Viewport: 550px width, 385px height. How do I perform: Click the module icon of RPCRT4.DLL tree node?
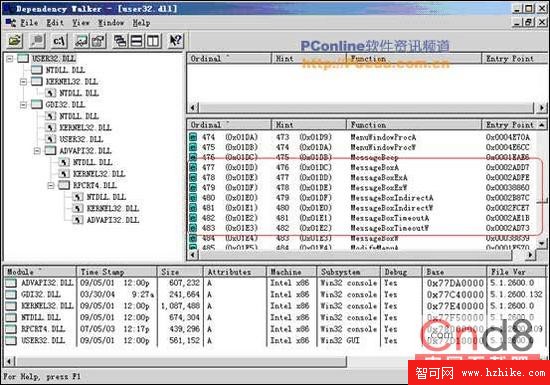[x=64, y=185]
